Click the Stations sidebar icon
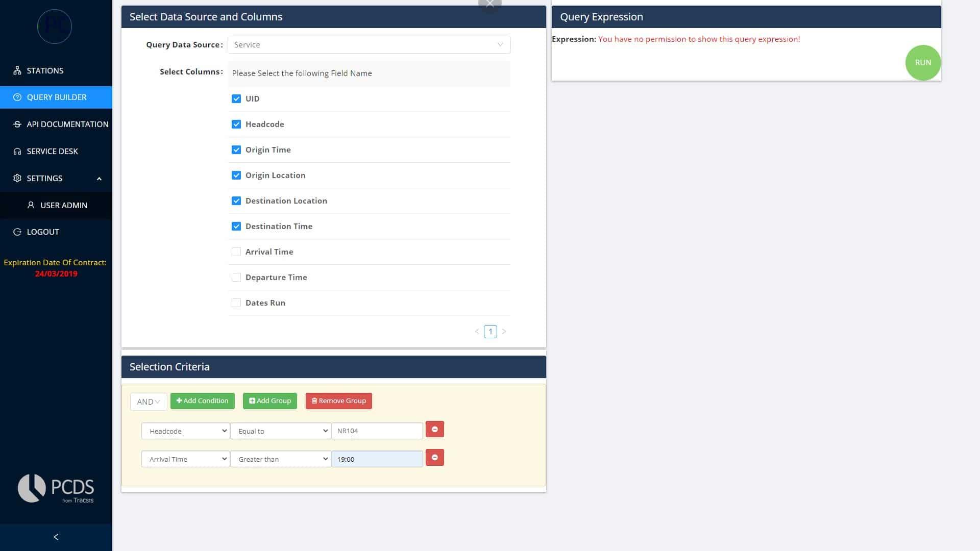980x551 pixels. (17, 70)
